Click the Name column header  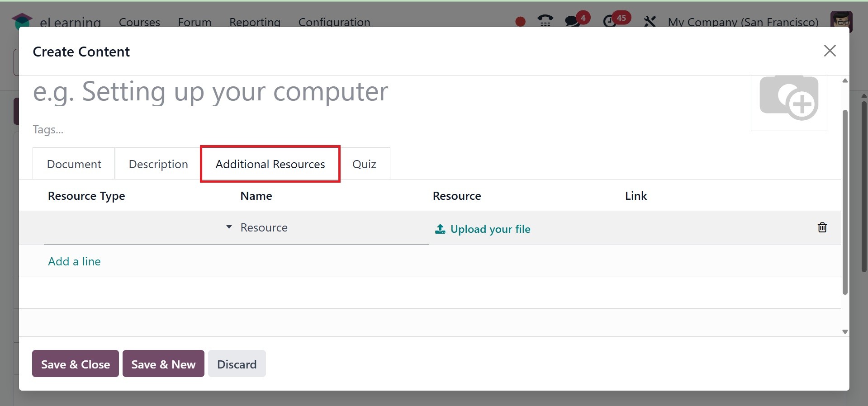point(256,196)
